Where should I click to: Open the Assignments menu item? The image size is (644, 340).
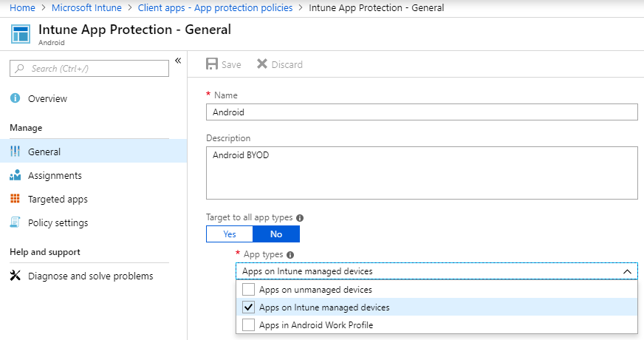(55, 175)
